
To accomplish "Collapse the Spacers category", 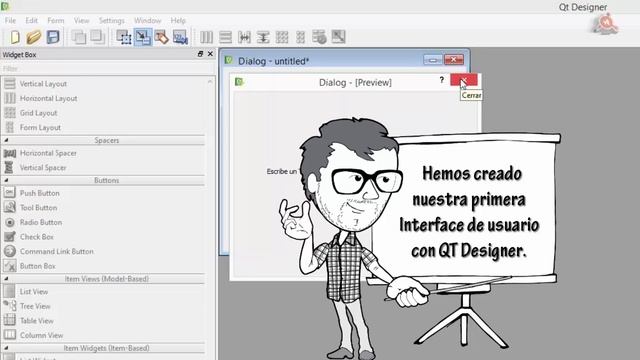I will point(6,140).
